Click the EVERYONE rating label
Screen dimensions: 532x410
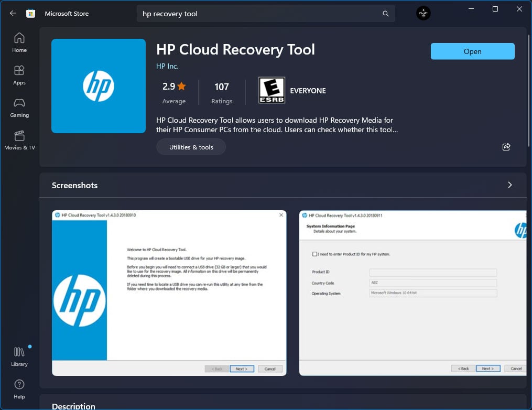coord(308,91)
